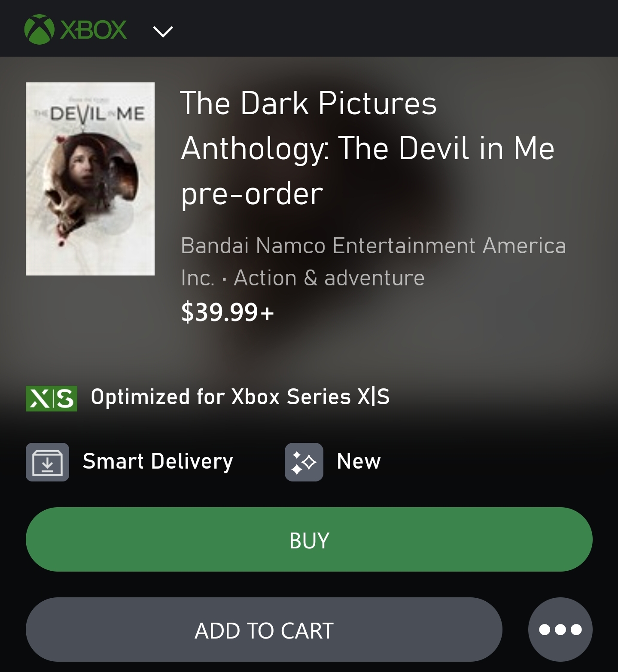Open The Devil in Me cover art

click(x=90, y=179)
